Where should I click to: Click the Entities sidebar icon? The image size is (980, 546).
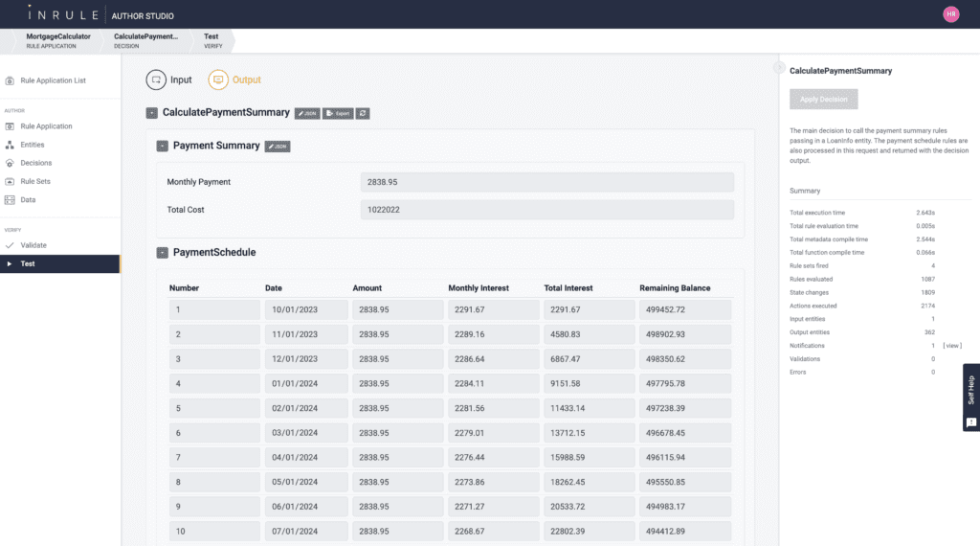pos(10,145)
